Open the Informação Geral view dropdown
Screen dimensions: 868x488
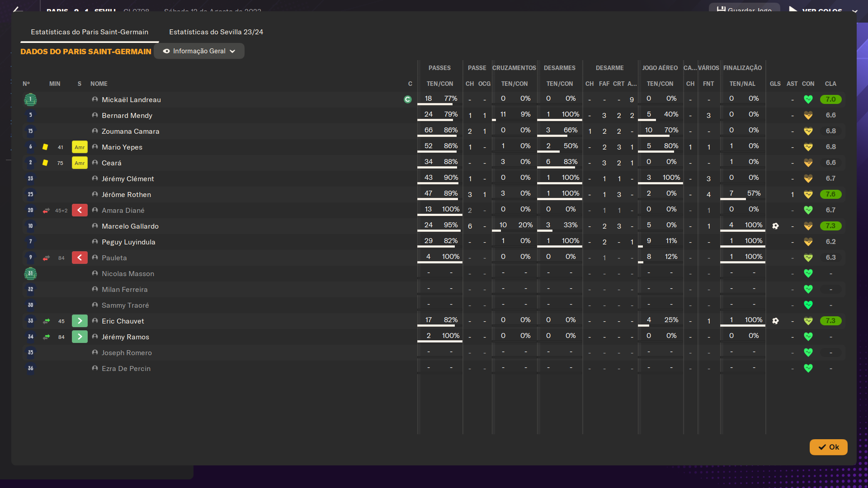point(199,51)
